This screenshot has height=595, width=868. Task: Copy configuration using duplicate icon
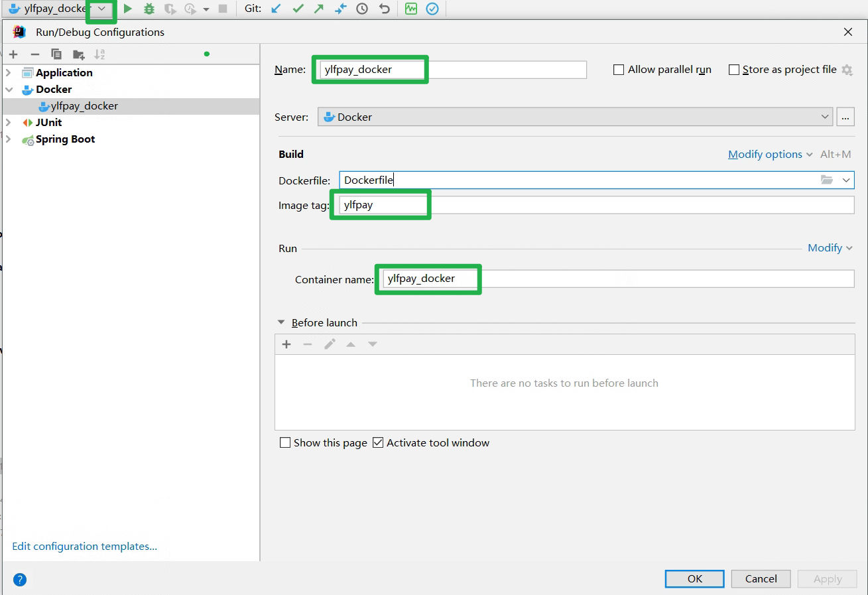tap(56, 54)
